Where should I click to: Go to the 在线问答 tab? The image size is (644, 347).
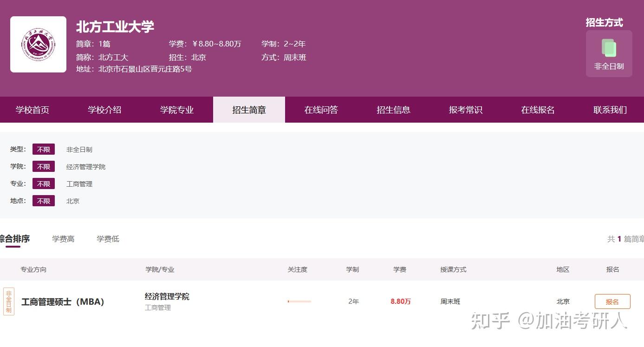click(x=321, y=110)
